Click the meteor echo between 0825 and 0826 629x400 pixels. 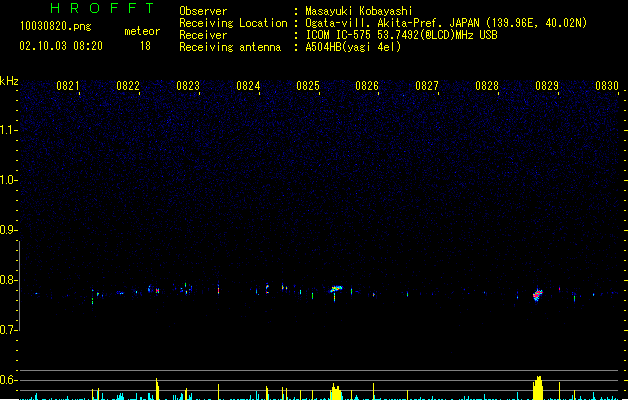(336, 290)
